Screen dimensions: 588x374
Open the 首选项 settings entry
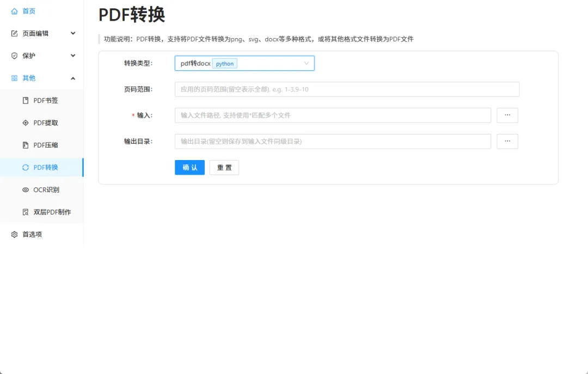click(41, 235)
